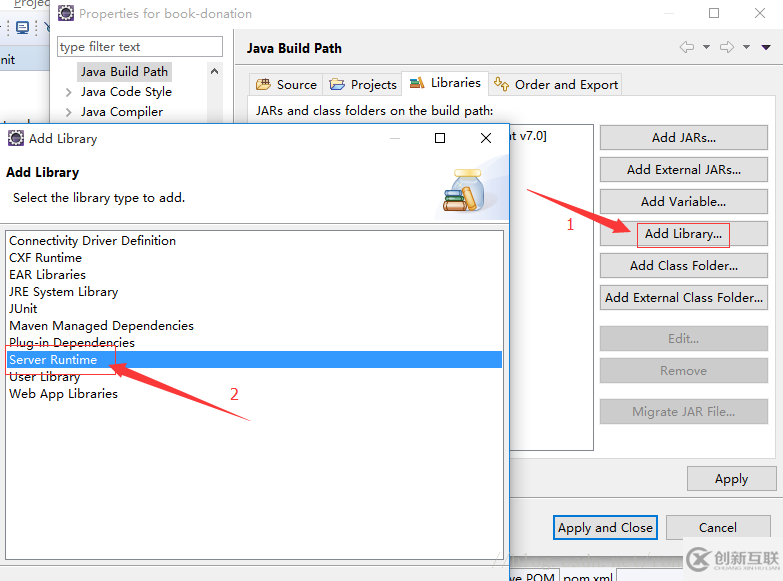Select Java Compiler in properties tree

(x=122, y=112)
